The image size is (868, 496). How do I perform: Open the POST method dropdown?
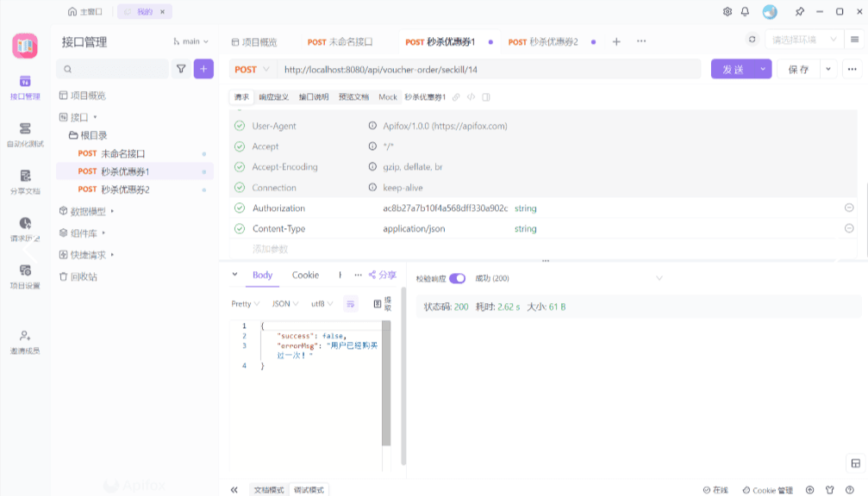click(252, 70)
